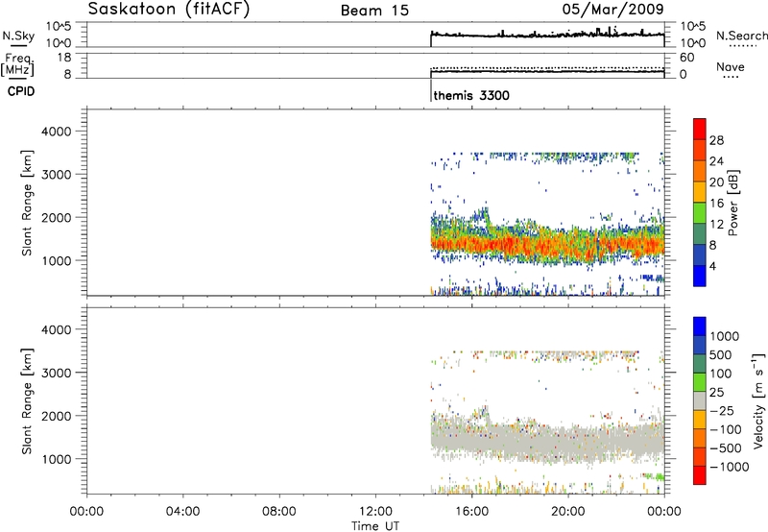
Task: Click the 28 tick on the power colorbar
Action: pyautogui.click(x=716, y=140)
